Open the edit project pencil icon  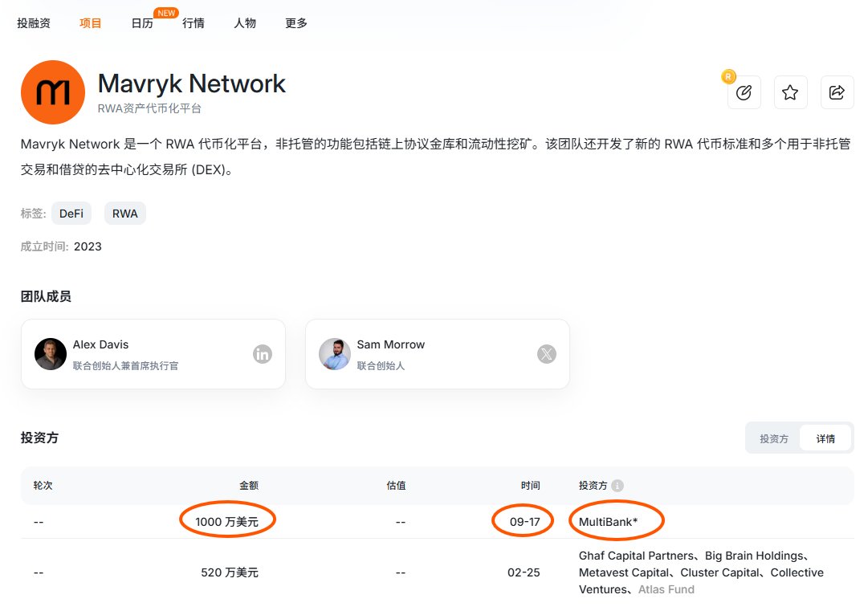[744, 92]
